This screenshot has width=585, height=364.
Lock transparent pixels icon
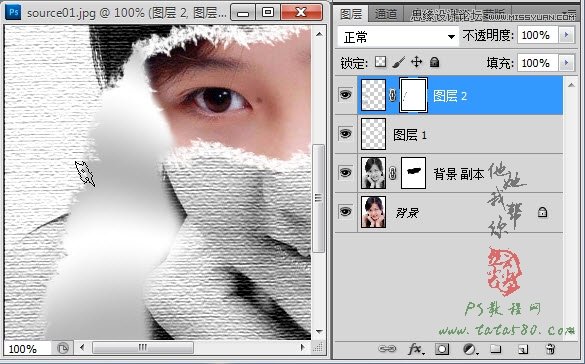click(x=380, y=62)
